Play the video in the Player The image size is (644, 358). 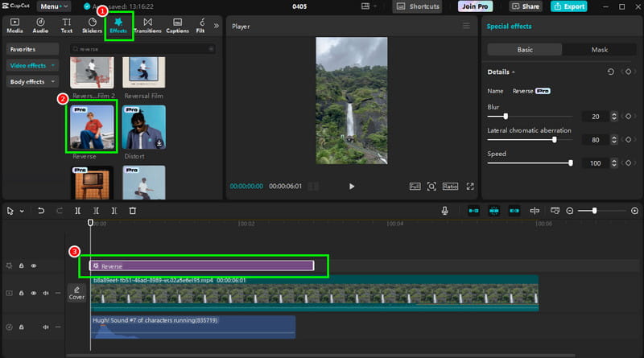pyautogui.click(x=351, y=186)
